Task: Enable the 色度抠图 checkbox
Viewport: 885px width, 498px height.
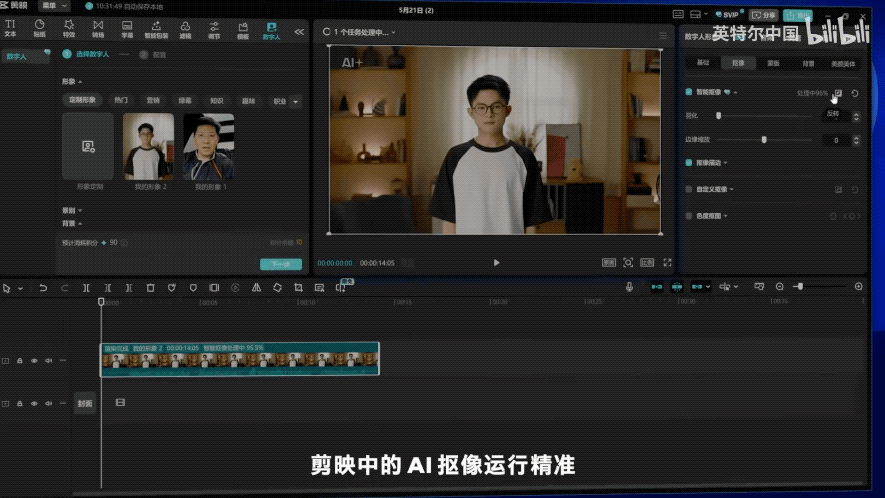Action: tap(689, 215)
